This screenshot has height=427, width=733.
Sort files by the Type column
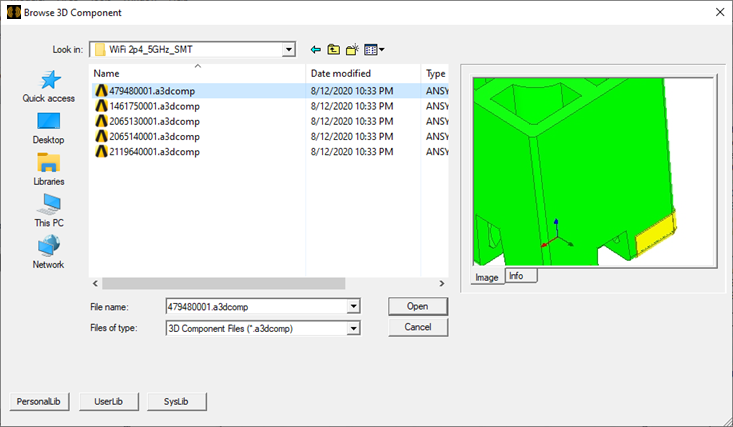point(435,73)
